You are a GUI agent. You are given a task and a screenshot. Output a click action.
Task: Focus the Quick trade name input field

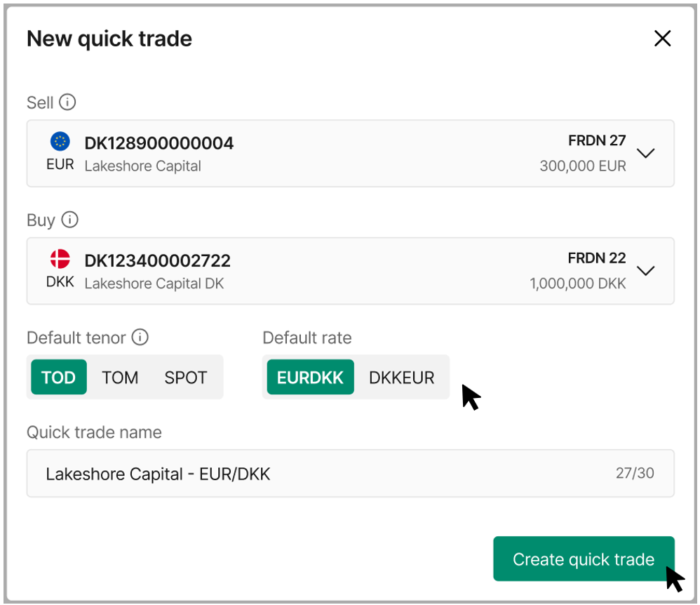[351, 473]
